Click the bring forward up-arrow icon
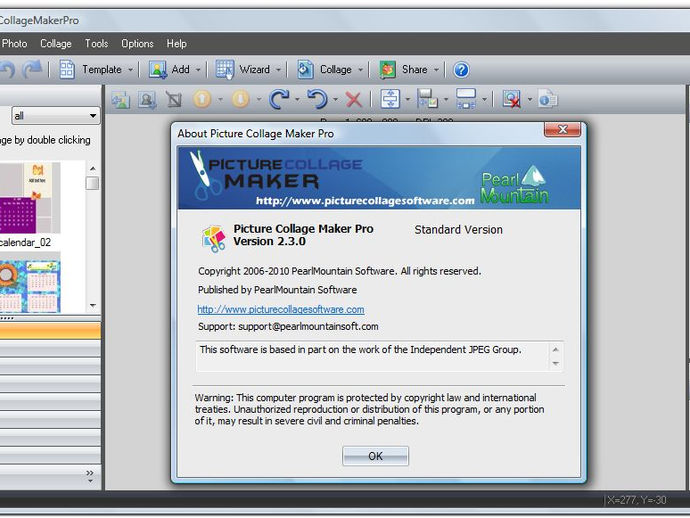The width and height of the screenshot is (690, 518). pyautogui.click(x=202, y=99)
